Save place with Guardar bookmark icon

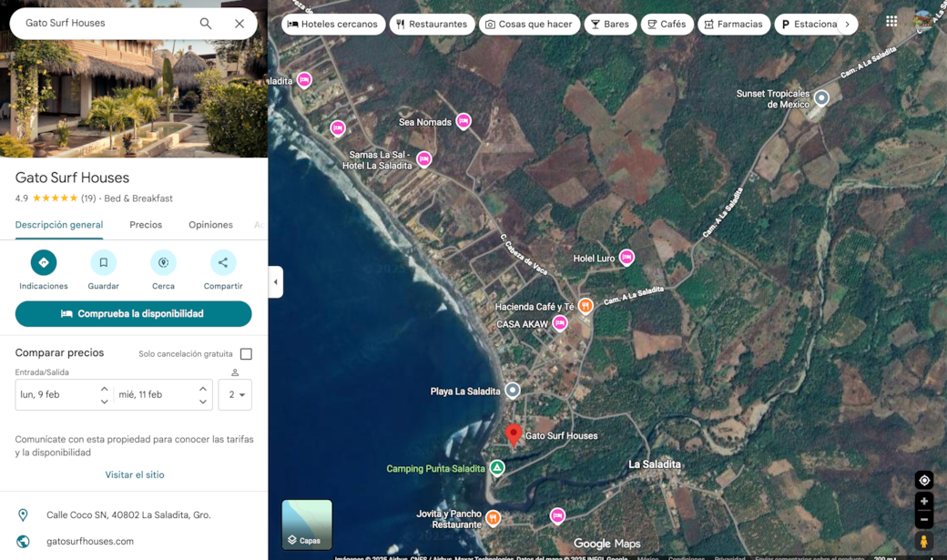[103, 262]
